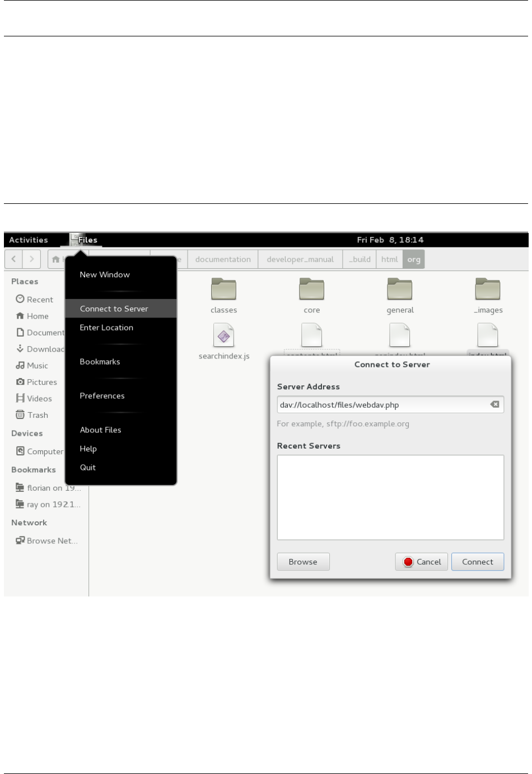Cancel the Connect to Server dialog
The image size is (532, 774).
[423, 562]
